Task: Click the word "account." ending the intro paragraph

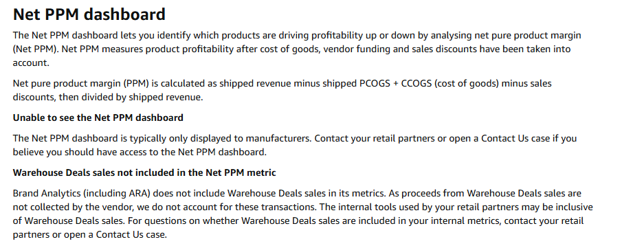Action: [x=31, y=63]
